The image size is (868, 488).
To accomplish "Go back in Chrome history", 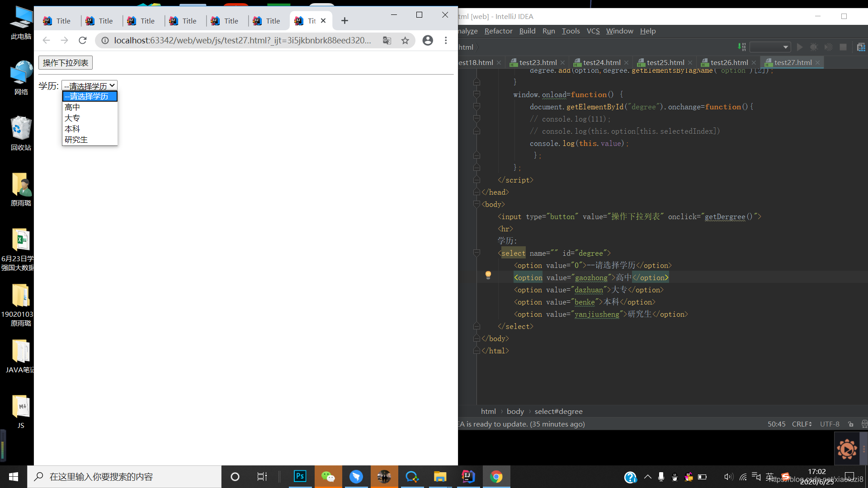I will pos(46,40).
